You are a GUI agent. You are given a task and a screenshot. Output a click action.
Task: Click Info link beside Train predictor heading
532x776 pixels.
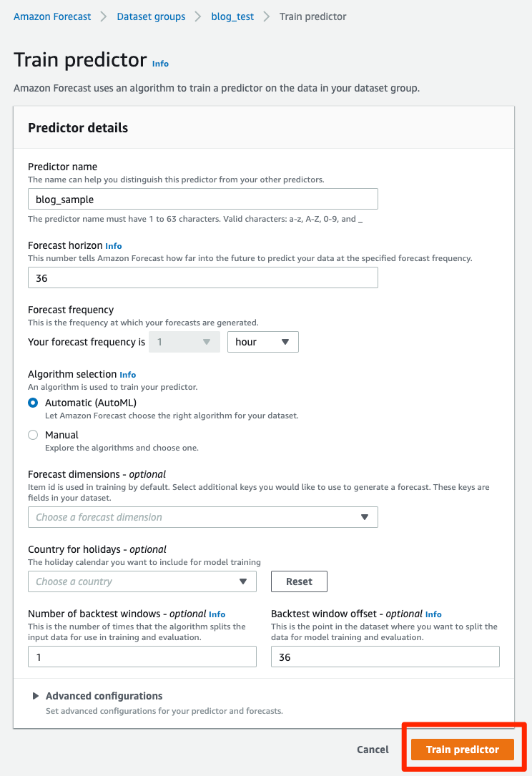click(x=160, y=64)
